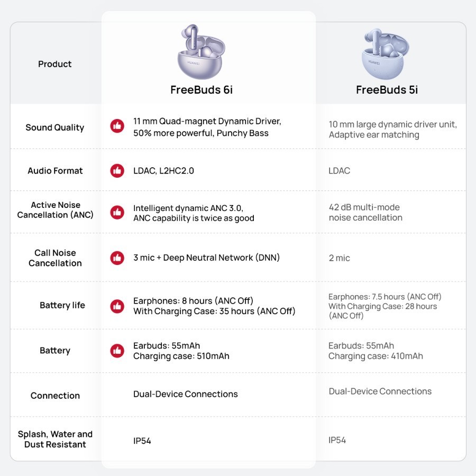This screenshot has width=476, height=476.
Task: Select the FreeBuds 6i product name
Action: click(202, 90)
